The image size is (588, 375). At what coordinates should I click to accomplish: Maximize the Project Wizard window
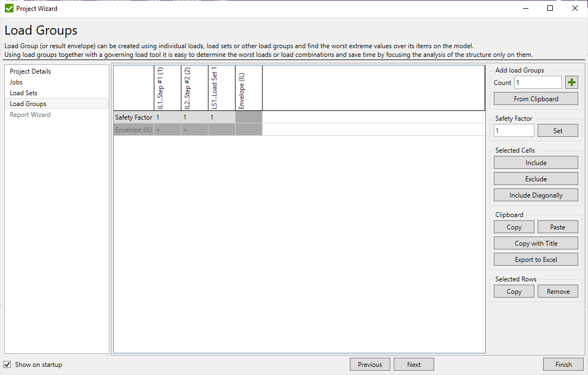[550, 8]
